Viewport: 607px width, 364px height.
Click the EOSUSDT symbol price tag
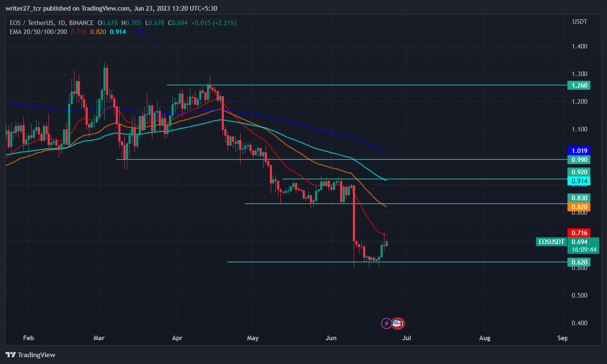(x=551, y=242)
